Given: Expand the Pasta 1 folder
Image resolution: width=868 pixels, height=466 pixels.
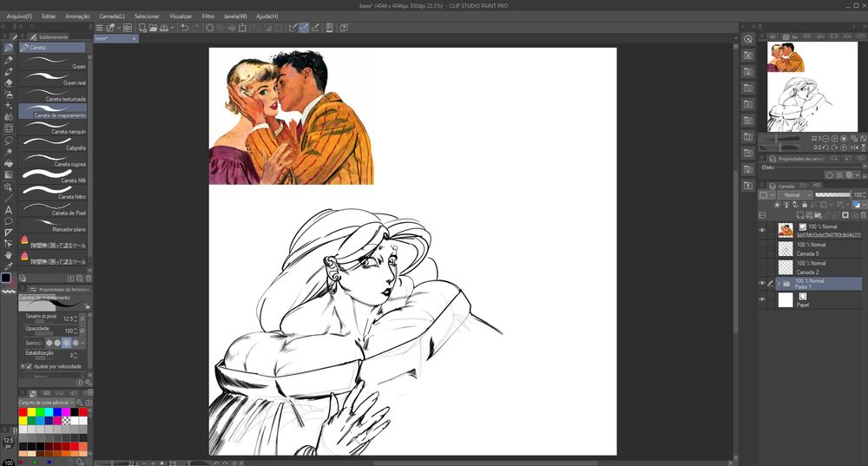Looking at the screenshot, I should click(x=779, y=284).
